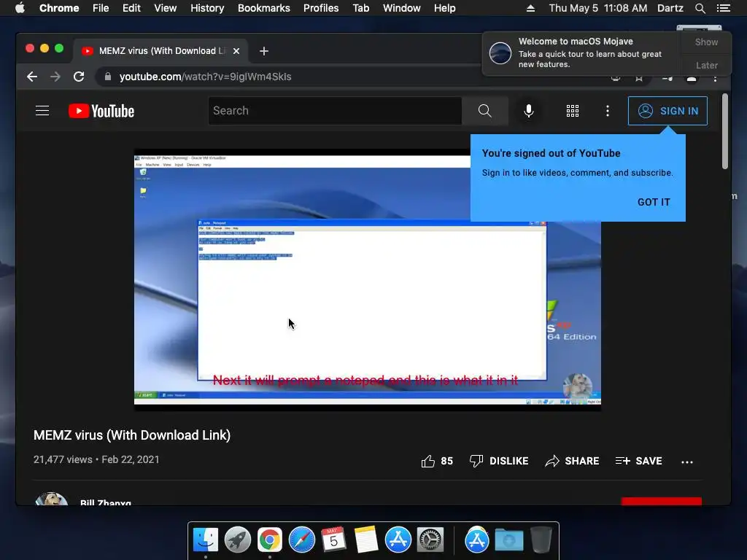Open a new Chrome tab
Viewport: 747px width, 560px height.
[264, 51]
